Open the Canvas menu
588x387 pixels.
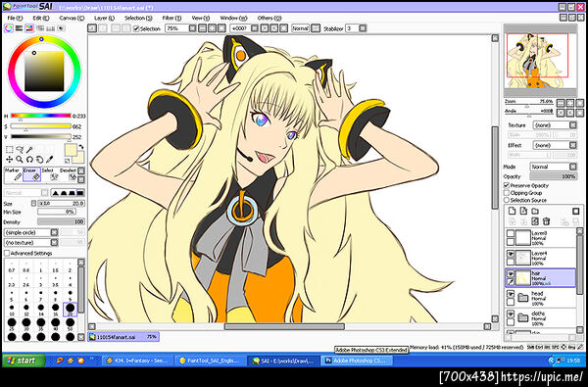[72, 18]
